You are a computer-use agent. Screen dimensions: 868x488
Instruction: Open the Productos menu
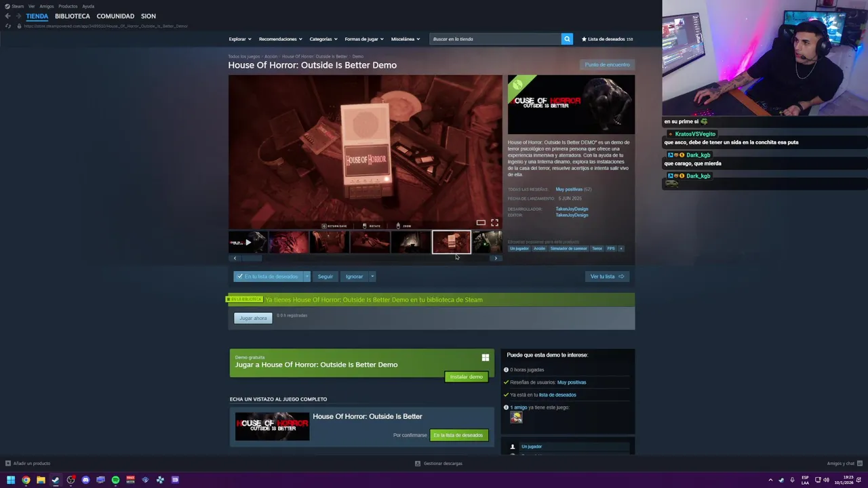coord(68,6)
